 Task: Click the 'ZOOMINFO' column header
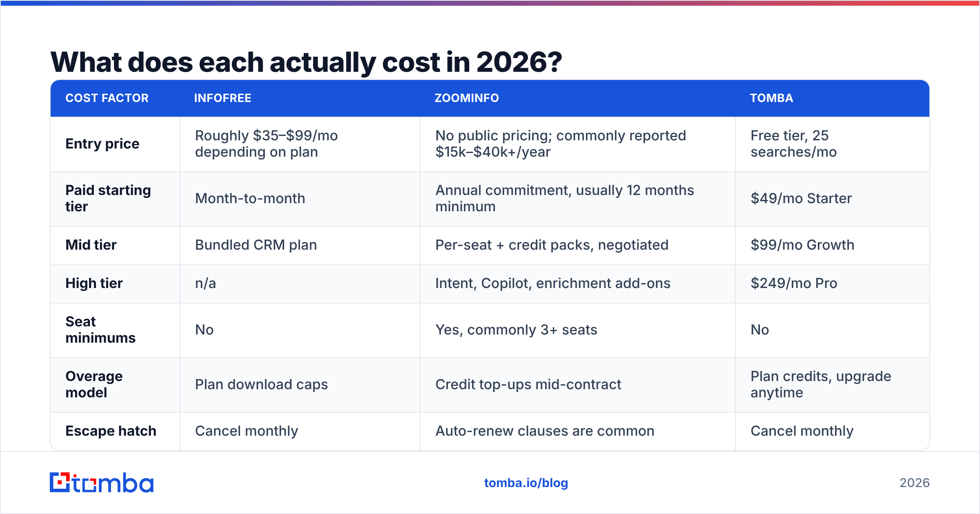pos(467,98)
